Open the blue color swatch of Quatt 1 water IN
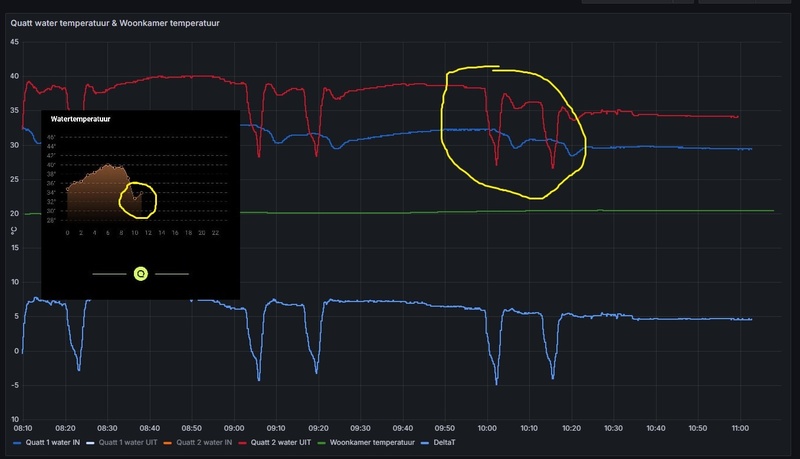This screenshot has height=459, width=800. [17, 443]
